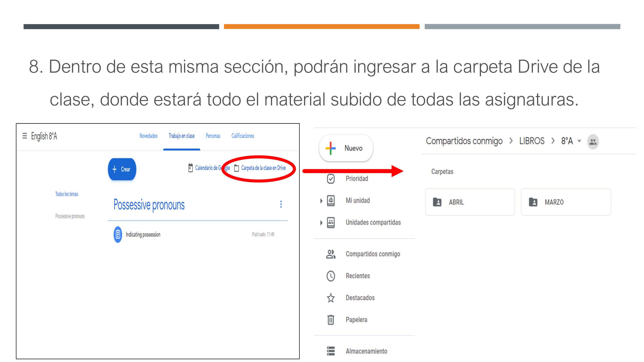Open three-dot menu for Possessive pronouns
This screenshot has height=362, width=644.
(281, 204)
